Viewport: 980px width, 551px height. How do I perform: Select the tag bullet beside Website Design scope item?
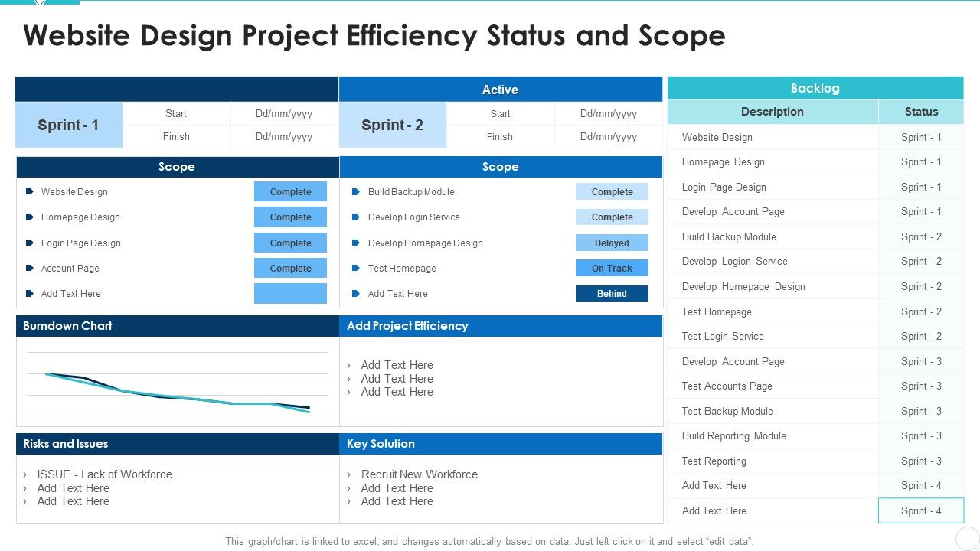coord(29,192)
